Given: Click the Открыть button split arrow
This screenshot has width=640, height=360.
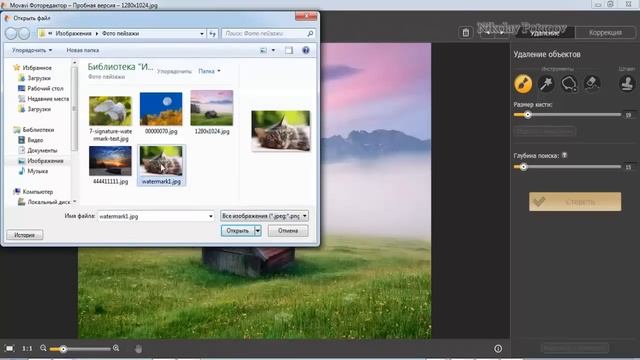Looking at the screenshot, I should pyautogui.click(x=258, y=231).
